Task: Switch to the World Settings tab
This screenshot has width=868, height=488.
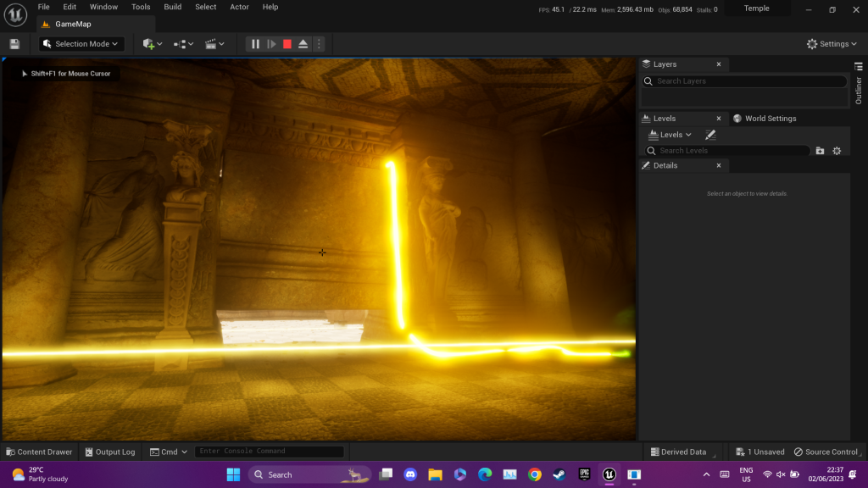Action: tap(765, 119)
